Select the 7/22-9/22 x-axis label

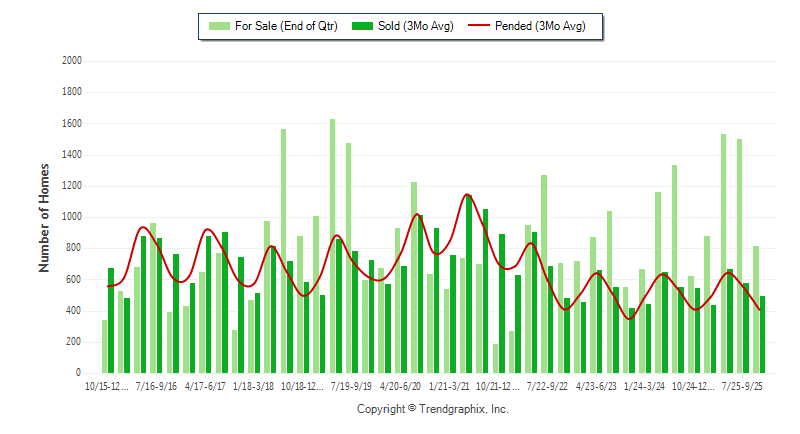pyautogui.click(x=547, y=386)
